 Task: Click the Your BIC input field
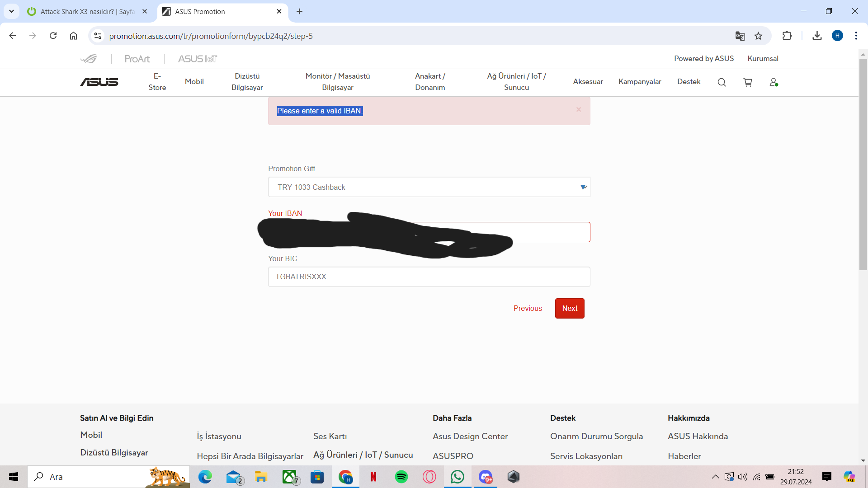tap(429, 277)
